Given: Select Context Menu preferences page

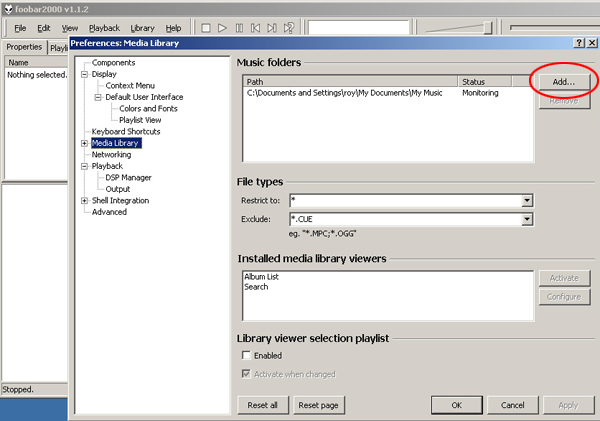Looking at the screenshot, I should click(x=130, y=85).
